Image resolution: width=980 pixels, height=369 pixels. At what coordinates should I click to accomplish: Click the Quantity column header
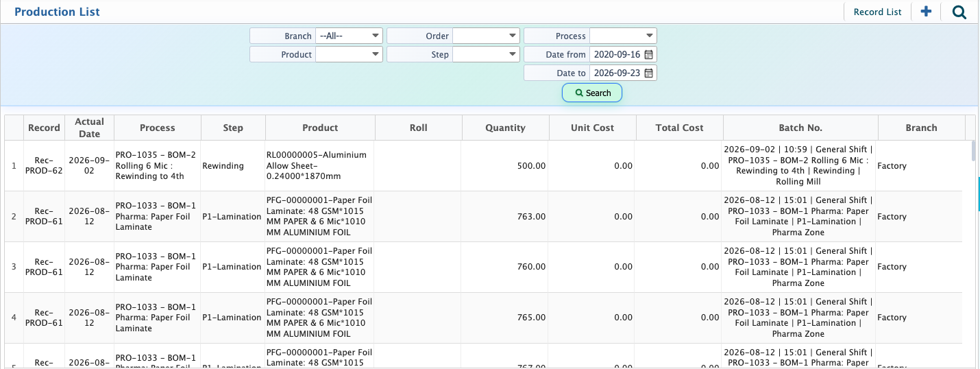505,128
